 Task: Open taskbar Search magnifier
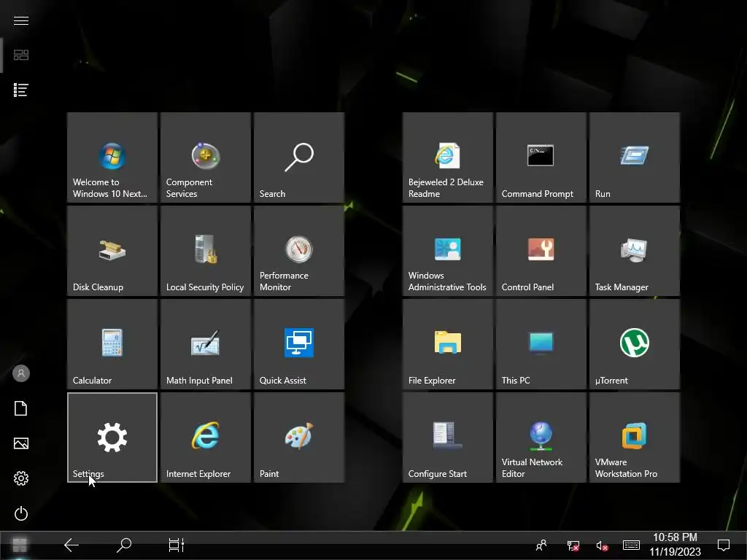coord(124,545)
